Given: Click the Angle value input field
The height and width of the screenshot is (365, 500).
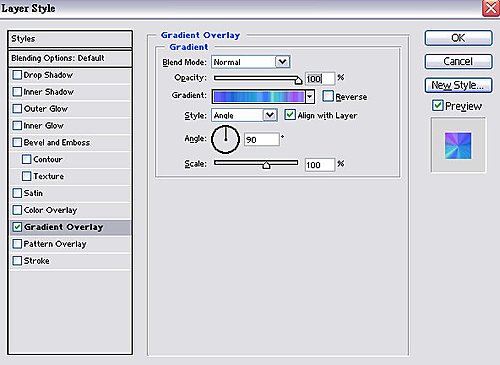Looking at the screenshot, I should pyautogui.click(x=262, y=139).
